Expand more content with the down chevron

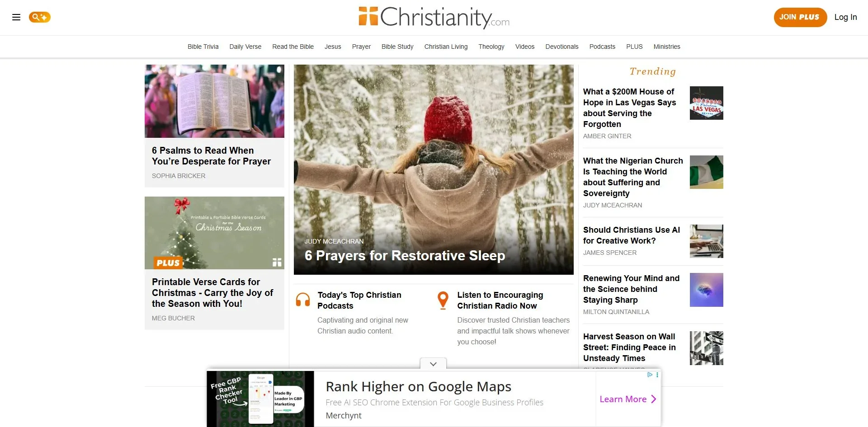pyautogui.click(x=433, y=364)
